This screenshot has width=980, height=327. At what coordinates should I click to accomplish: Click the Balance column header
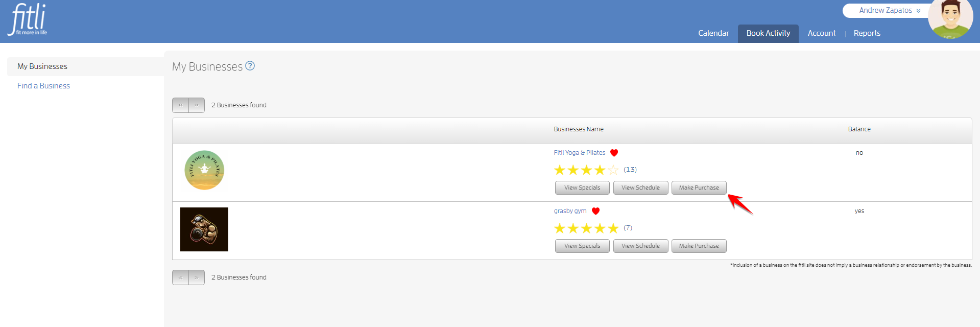click(859, 129)
